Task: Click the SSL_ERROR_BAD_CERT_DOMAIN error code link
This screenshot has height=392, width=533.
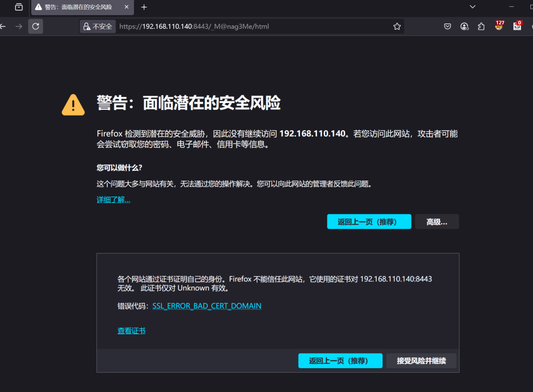Action: [x=207, y=306]
